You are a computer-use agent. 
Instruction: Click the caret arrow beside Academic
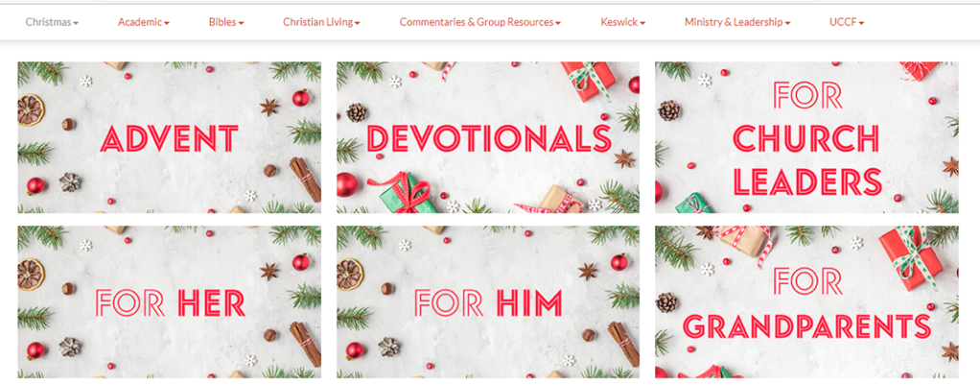tap(167, 23)
